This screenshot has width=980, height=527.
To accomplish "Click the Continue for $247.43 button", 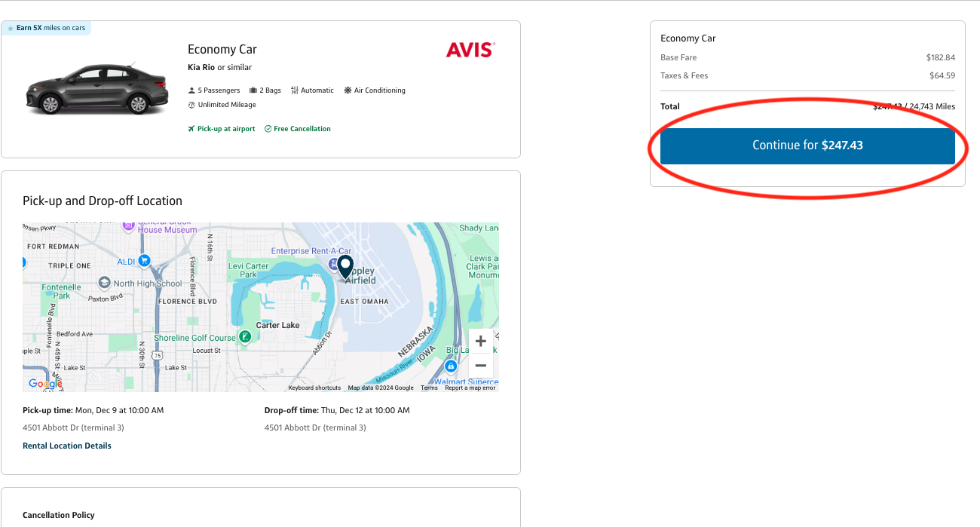I will (x=807, y=146).
